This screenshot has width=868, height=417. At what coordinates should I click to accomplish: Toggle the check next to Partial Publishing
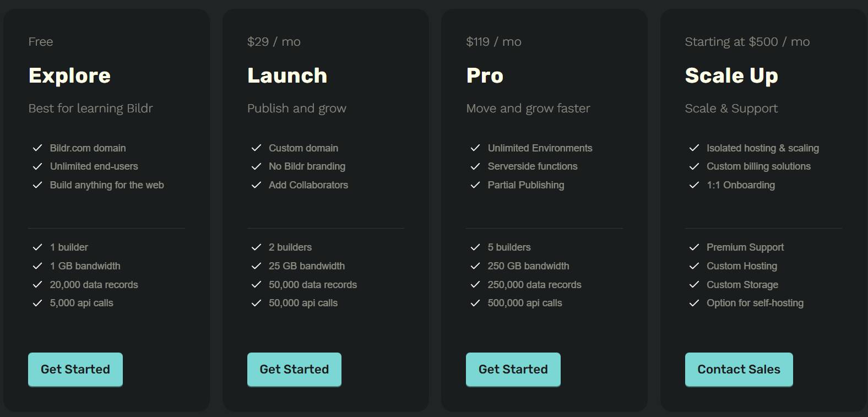pos(475,185)
